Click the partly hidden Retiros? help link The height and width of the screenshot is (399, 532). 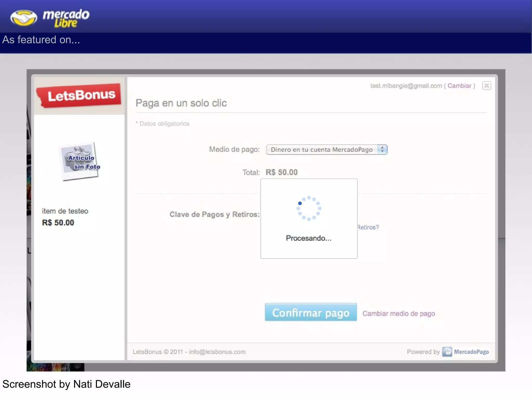[368, 227]
